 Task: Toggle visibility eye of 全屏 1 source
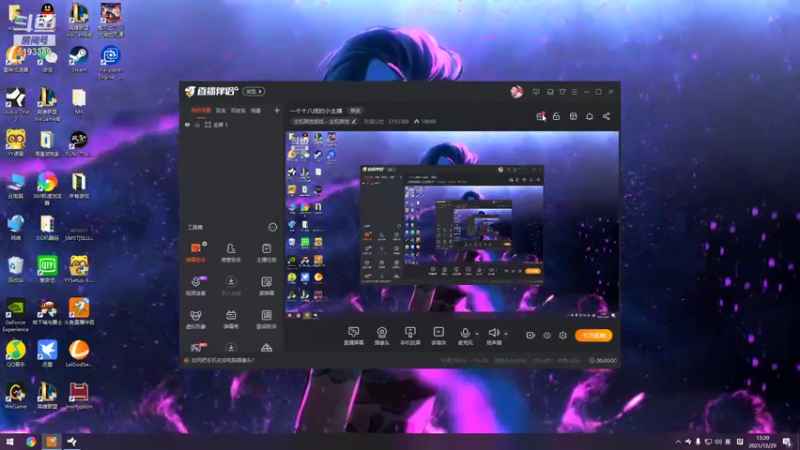[x=187, y=124]
